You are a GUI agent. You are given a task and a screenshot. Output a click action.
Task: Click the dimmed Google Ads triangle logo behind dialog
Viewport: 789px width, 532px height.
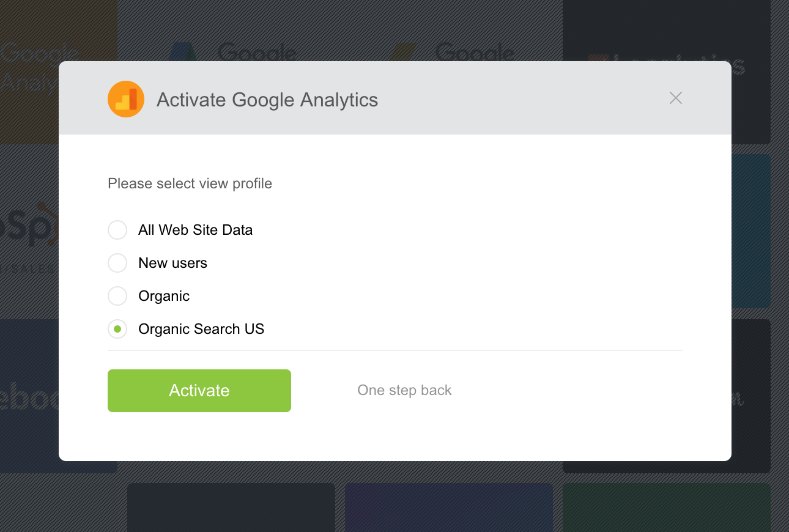tap(181, 51)
